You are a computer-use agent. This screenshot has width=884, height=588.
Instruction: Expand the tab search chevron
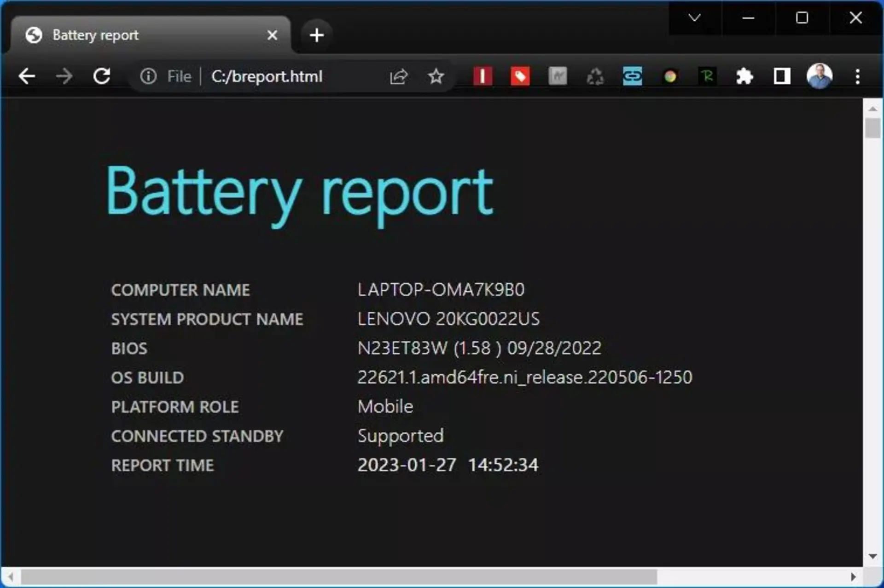[x=695, y=18]
